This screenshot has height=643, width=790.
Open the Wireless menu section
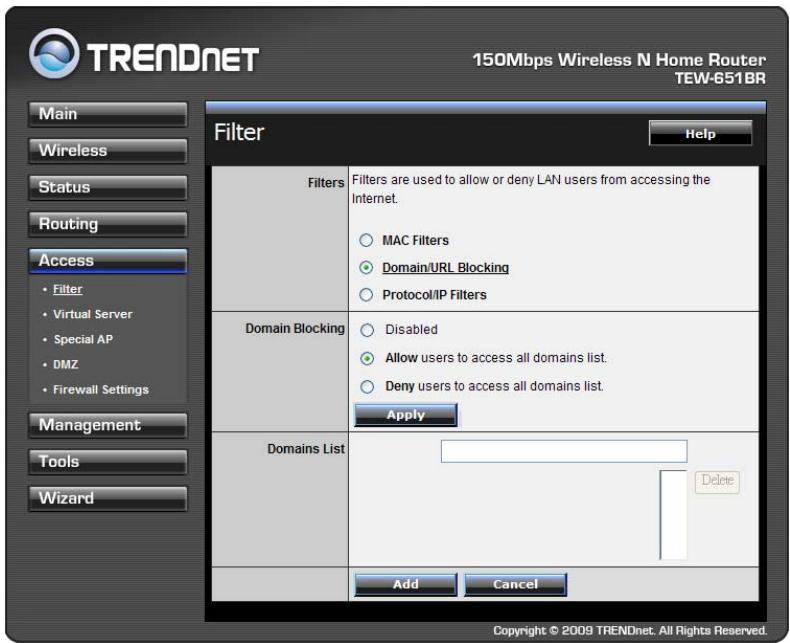tap(108, 151)
